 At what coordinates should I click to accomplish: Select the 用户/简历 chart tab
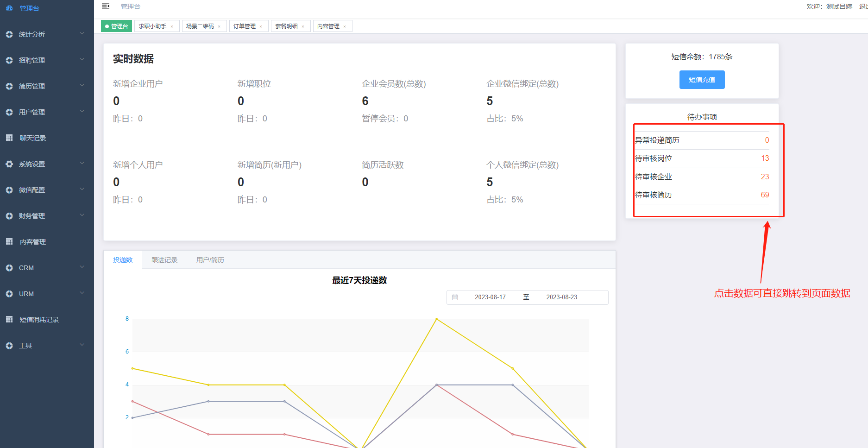click(210, 260)
